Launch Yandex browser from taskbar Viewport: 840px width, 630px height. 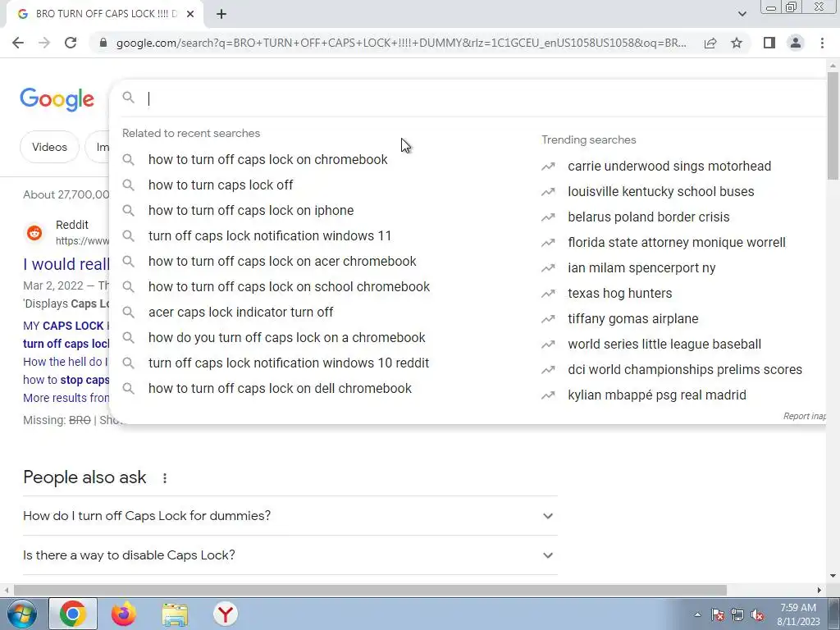pos(226,614)
